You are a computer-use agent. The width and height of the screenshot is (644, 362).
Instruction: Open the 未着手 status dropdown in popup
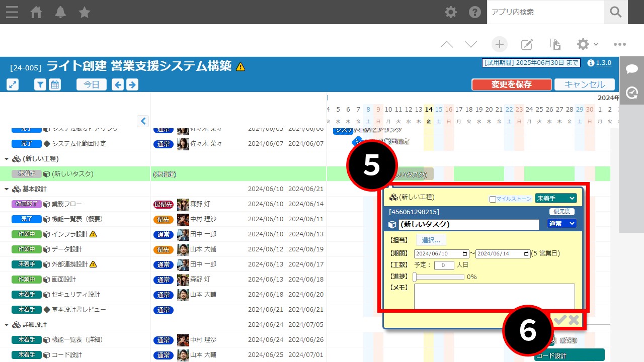(x=555, y=199)
